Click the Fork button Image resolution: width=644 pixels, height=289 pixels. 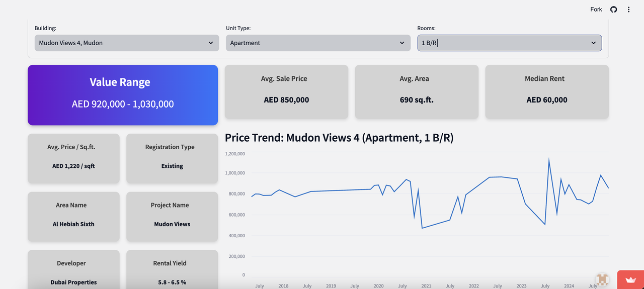click(x=596, y=10)
